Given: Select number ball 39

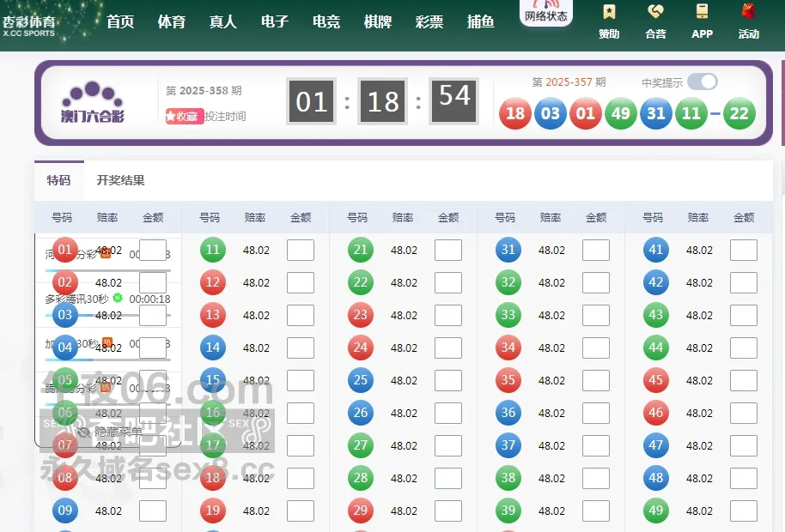Looking at the screenshot, I should (508, 510).
